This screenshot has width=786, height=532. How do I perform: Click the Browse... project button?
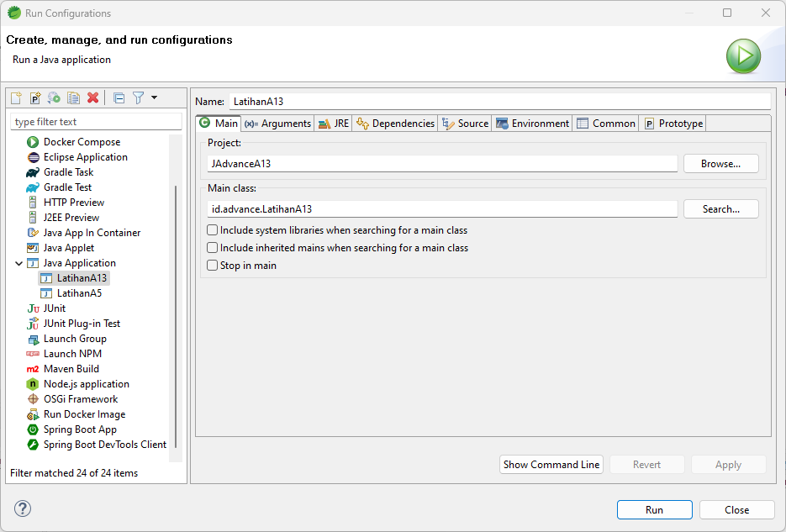pos(720,164)
